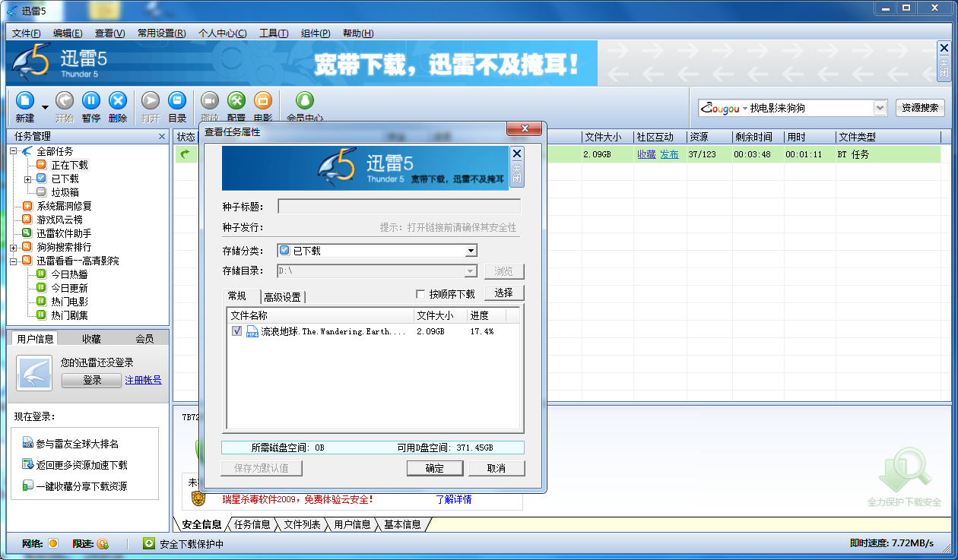Click the 返回更多资源加速下载 icon
Image resolution: width=958 pixels, height=560 pixels.
28,465
